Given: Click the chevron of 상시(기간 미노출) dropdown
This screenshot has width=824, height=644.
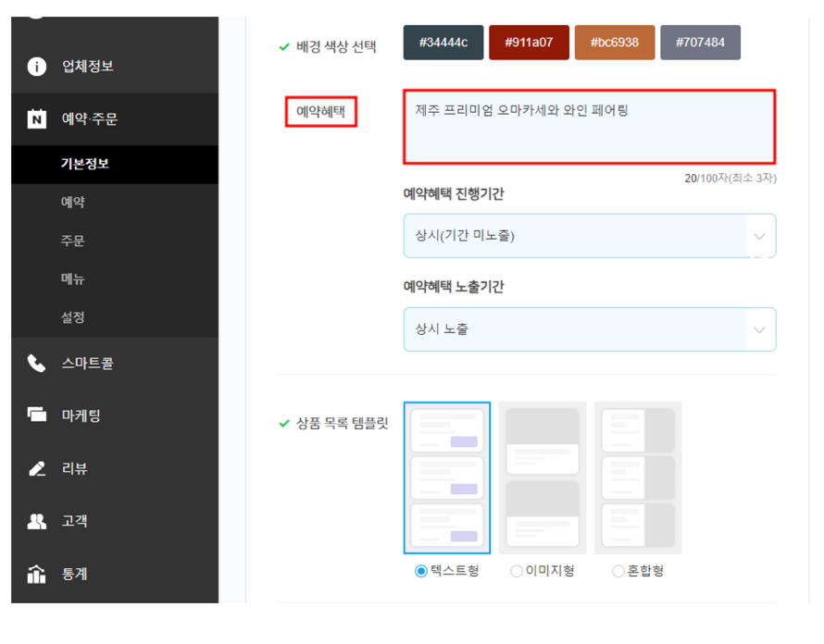Looking at the screenshot, I should pyautogui.click(x=759, y=236).
